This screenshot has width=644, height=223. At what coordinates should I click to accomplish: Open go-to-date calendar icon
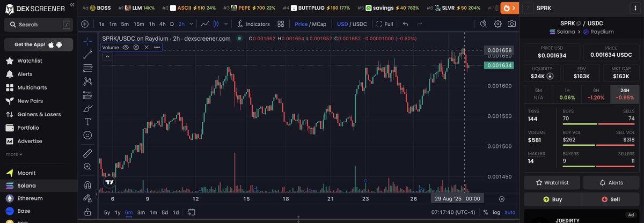point(192,212)
